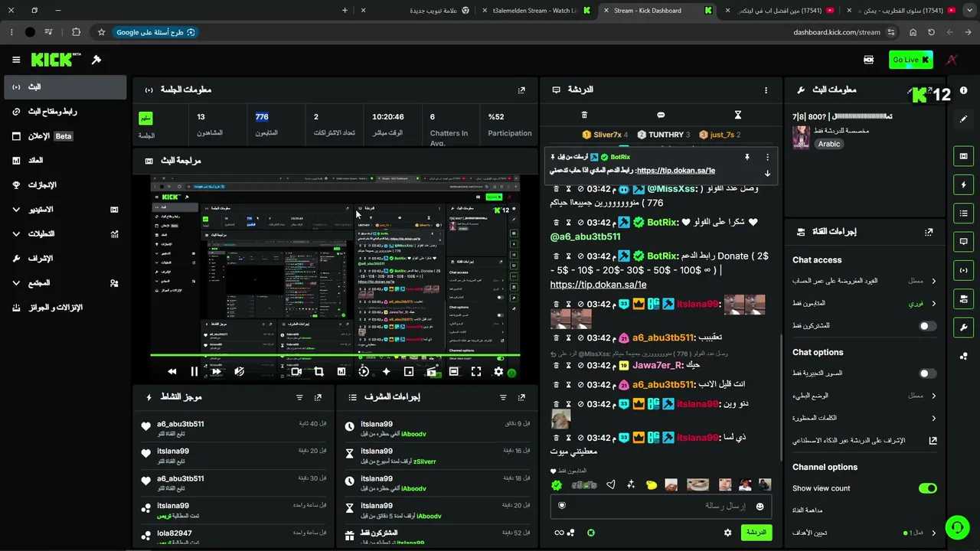Viewport: 980px width, 551px height.
Task: Open رابط ومفتاح البث in the sidebar
Action: pos(64,112)
